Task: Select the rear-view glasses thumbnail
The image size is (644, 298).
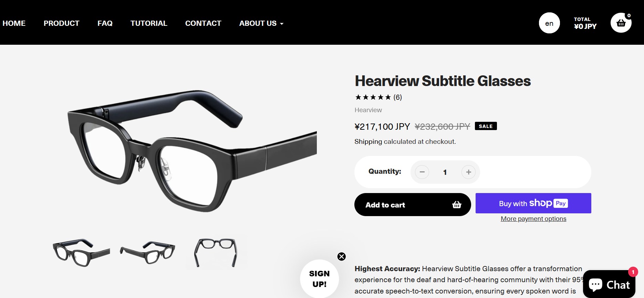Action: (216, 253)
